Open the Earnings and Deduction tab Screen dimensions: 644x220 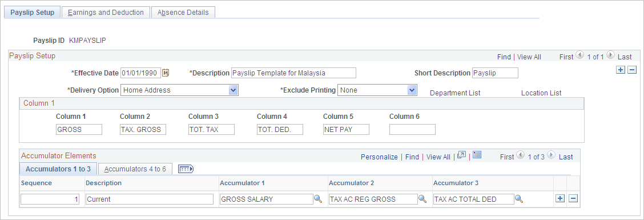[x=106, y=13]
